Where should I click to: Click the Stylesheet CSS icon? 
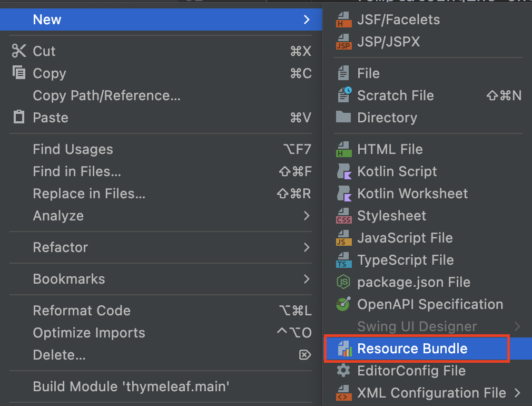click(x=344, y=216)
